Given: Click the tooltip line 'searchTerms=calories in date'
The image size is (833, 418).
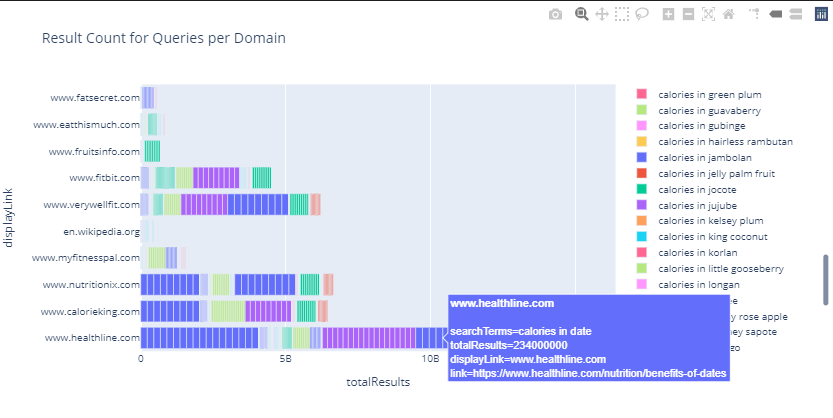Looking at the screenshot, I should (x=521, y=331).
